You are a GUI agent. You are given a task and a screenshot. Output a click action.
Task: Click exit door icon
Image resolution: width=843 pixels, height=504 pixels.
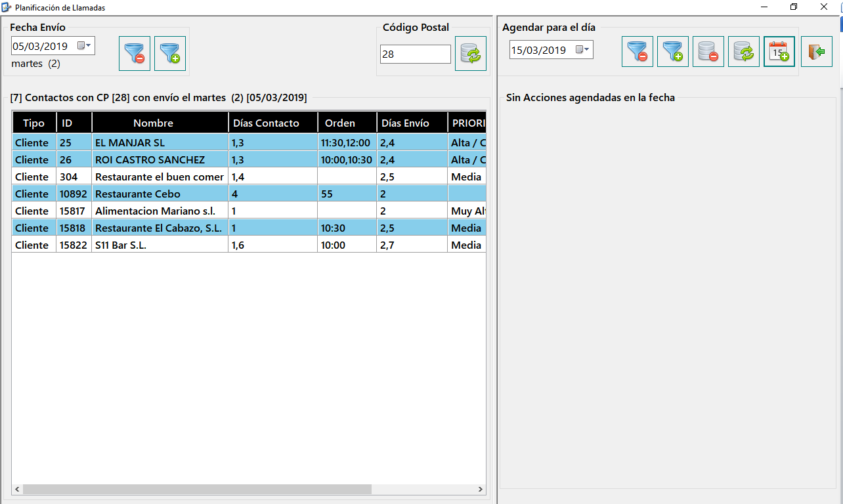tap(817, 51)
